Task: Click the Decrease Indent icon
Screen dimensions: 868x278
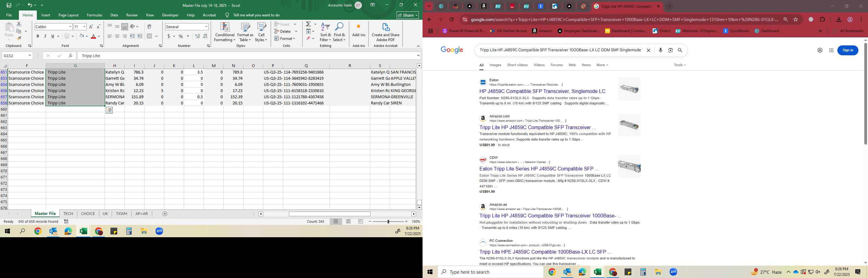Action: coord(132,36)
